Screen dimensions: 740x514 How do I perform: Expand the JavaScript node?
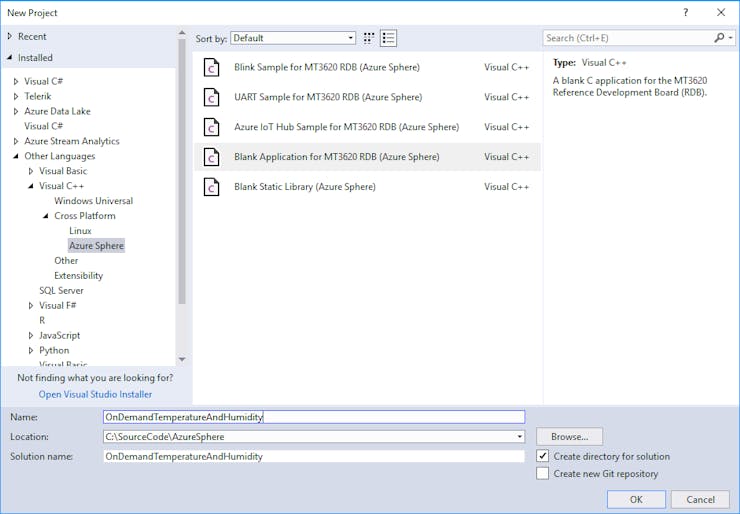[x=31, y=336]
